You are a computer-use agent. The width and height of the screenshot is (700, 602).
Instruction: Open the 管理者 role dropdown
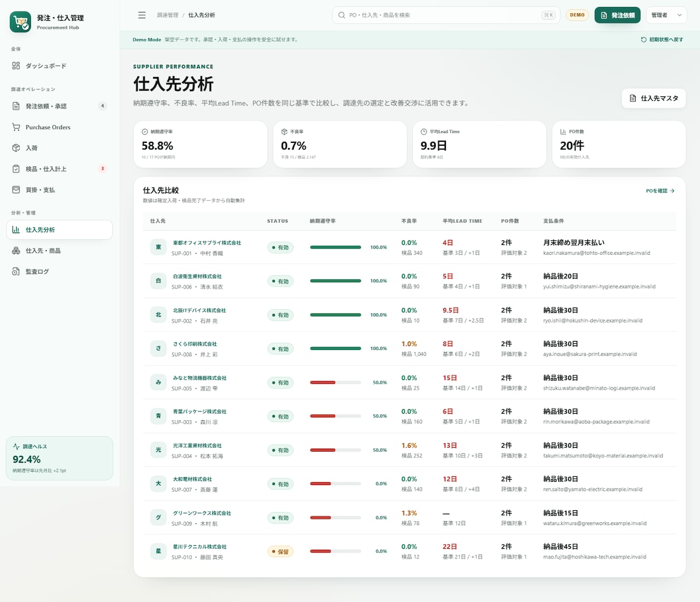(667, 15)
